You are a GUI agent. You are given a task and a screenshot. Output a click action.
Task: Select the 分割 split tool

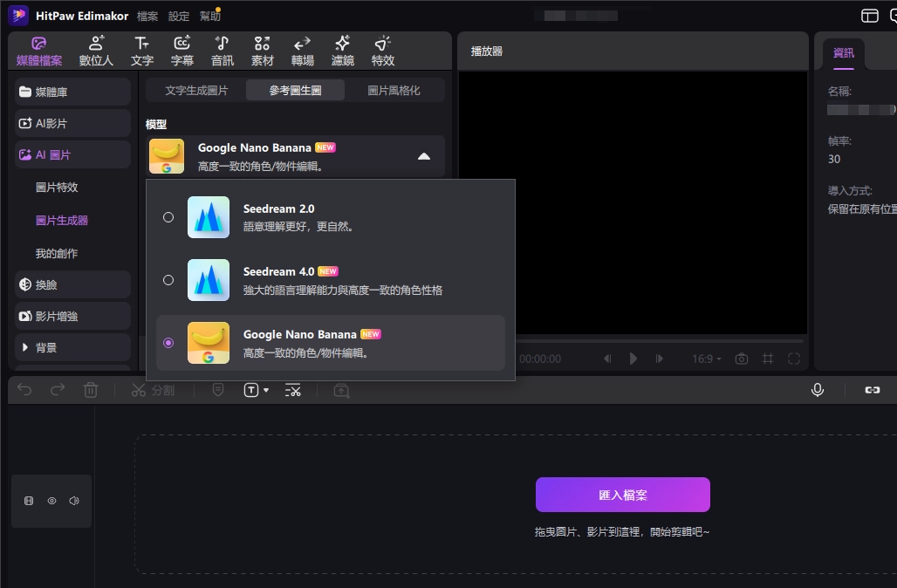pos(154,390)
